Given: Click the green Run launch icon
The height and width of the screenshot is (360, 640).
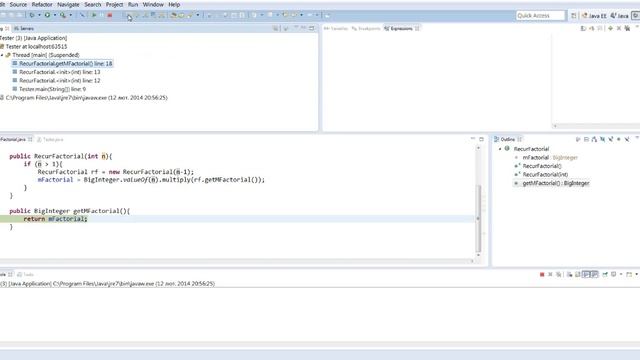Looking at the screenshot, I should pos(47,15).
